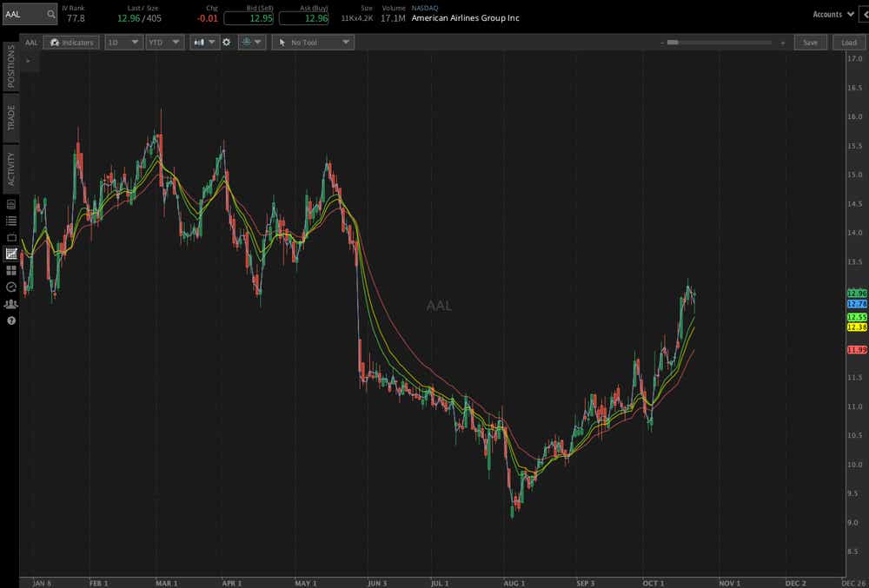The width and height of the screenshot is (869, 588).
Task: Open the candlestick chart style dropdown
Action: tap(204, 43)
